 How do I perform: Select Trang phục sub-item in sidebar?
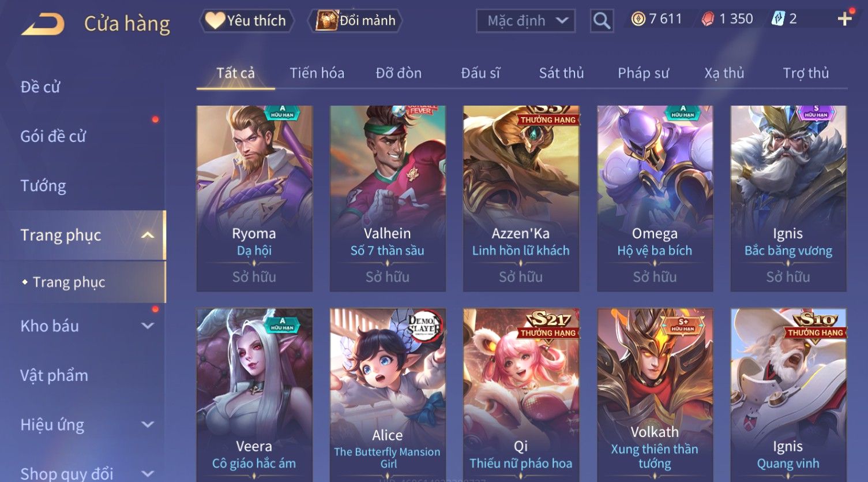pos(69,282)
